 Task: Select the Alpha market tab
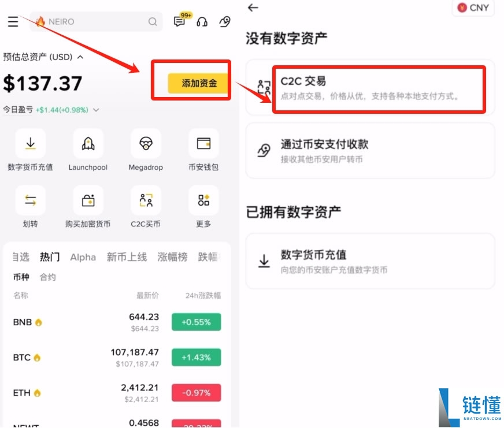coord(83,257)
